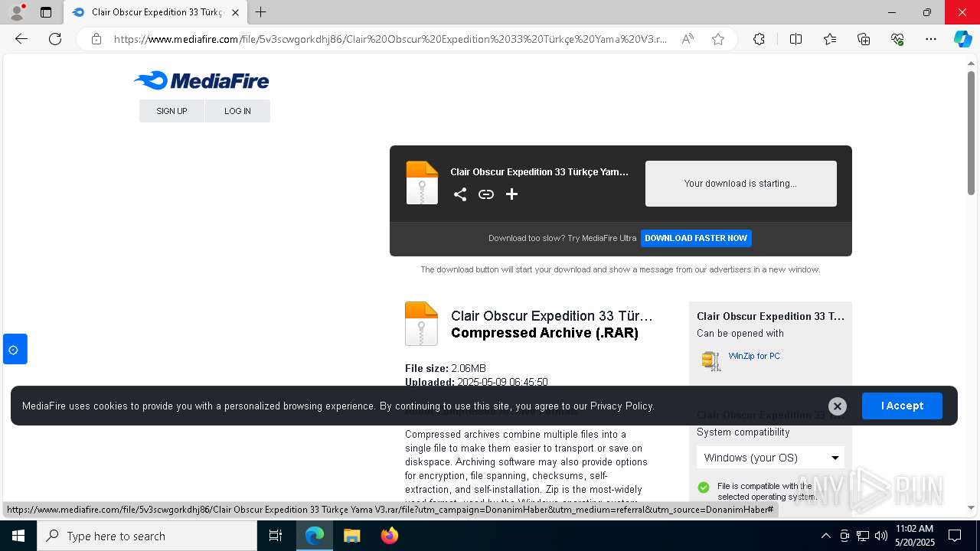Open Settings and more menu

click(x=931, y=39)
